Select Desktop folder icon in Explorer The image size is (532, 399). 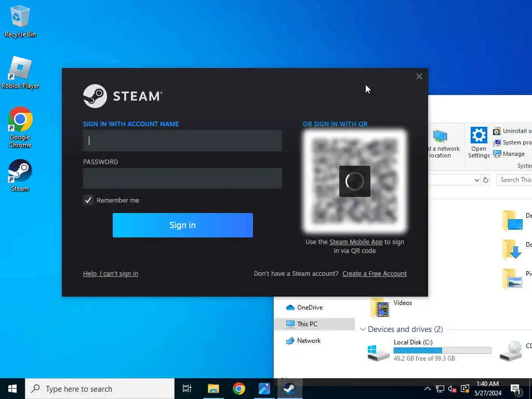(x=512, y=220)
